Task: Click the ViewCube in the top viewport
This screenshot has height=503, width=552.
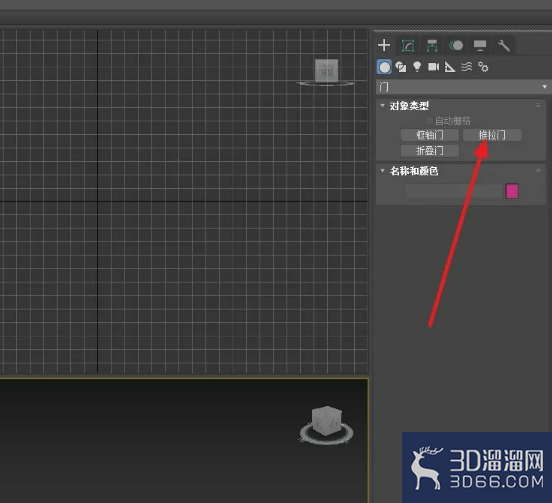Action: coord(326,71)
